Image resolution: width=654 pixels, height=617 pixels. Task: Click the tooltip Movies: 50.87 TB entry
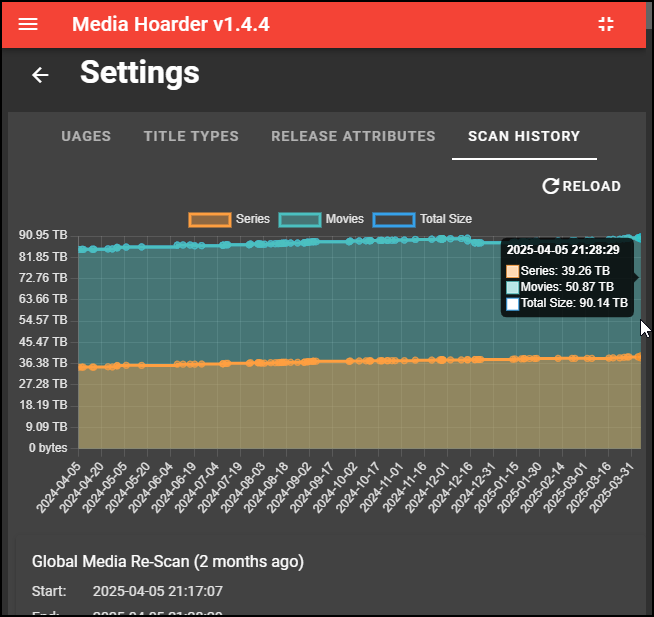pyautogui.click(x=560, y=287)
